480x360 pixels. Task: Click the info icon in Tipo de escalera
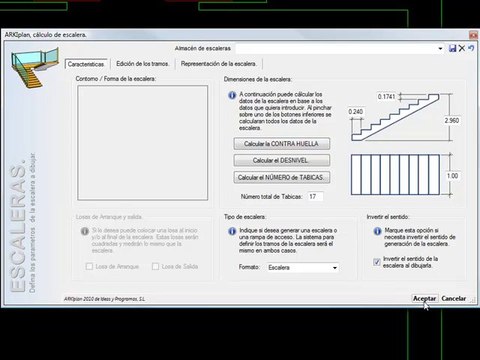click(x=232, y=231)
